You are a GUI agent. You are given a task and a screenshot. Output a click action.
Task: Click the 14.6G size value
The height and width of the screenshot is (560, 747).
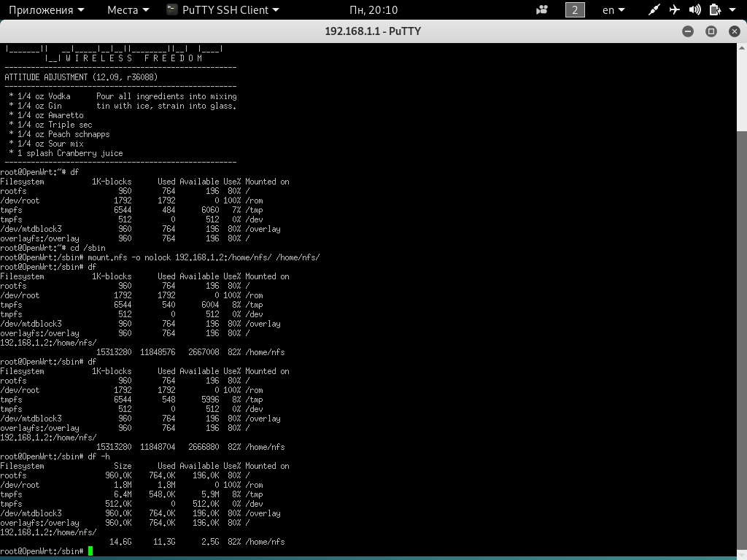pyautogui.click(x=120, y=542)
